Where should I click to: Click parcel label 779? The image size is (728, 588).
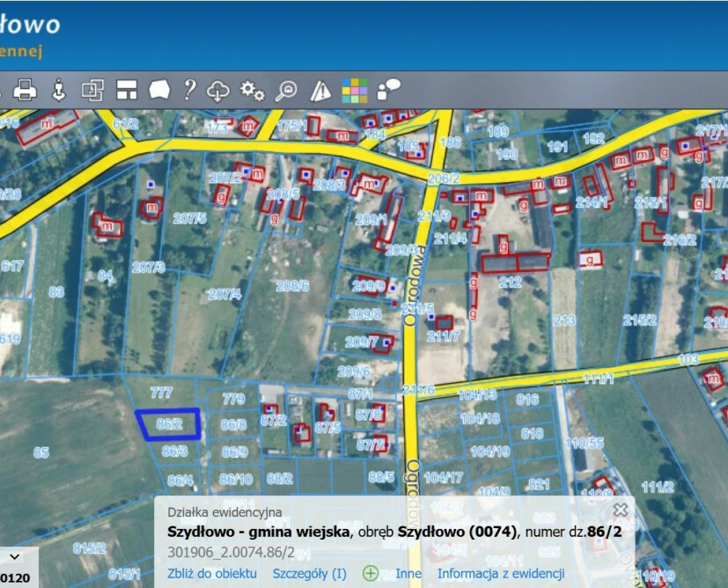tap(233, 399)
